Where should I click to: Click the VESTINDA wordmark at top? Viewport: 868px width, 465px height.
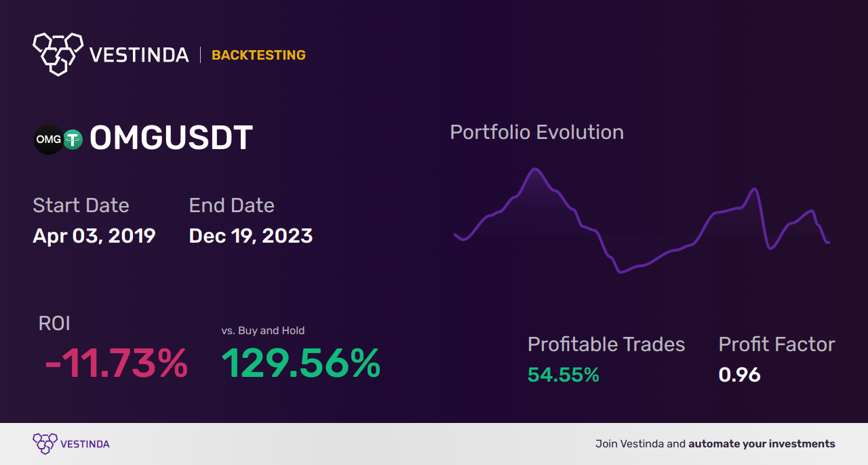click(139, 55)
